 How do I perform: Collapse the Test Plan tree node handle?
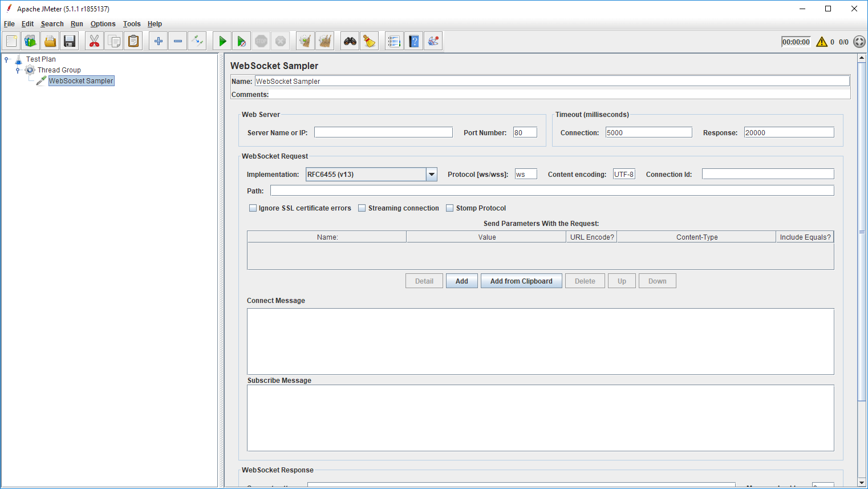[6, 59]
